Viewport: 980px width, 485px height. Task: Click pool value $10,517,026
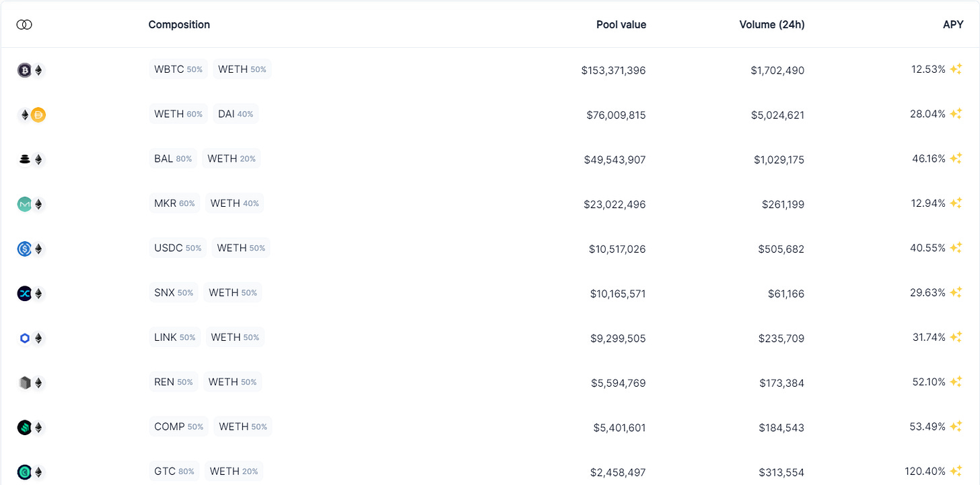[617, 249]
